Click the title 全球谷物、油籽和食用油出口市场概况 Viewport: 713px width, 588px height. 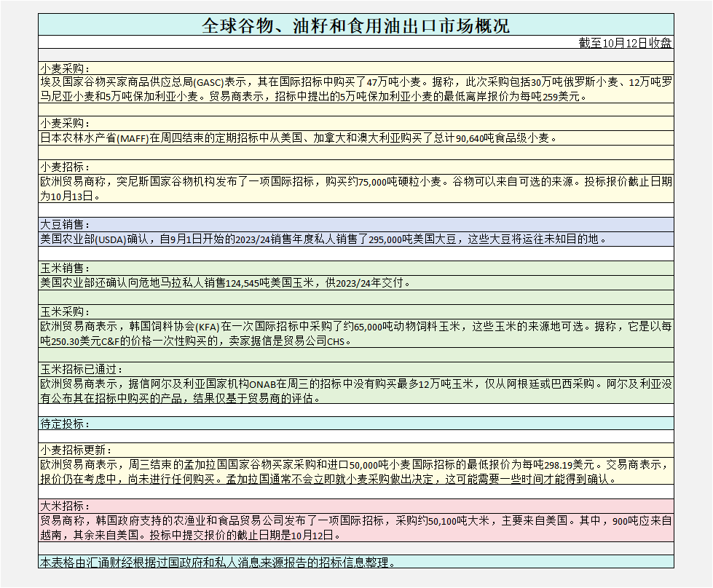[356, 25]
